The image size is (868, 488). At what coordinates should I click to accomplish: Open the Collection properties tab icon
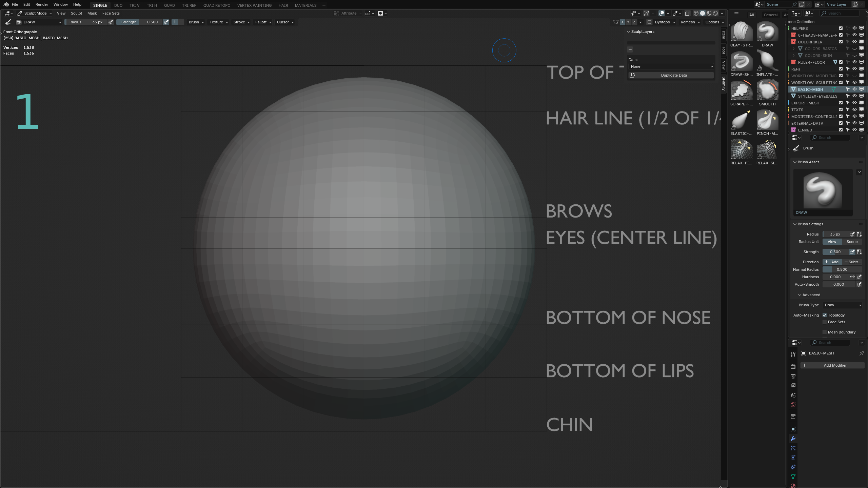tap(793, 417)
